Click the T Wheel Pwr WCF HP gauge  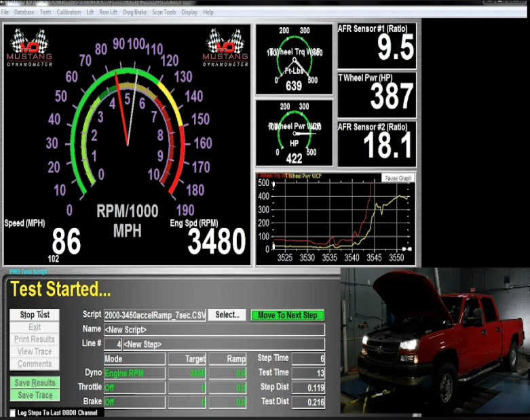click(x=294, y=133)
